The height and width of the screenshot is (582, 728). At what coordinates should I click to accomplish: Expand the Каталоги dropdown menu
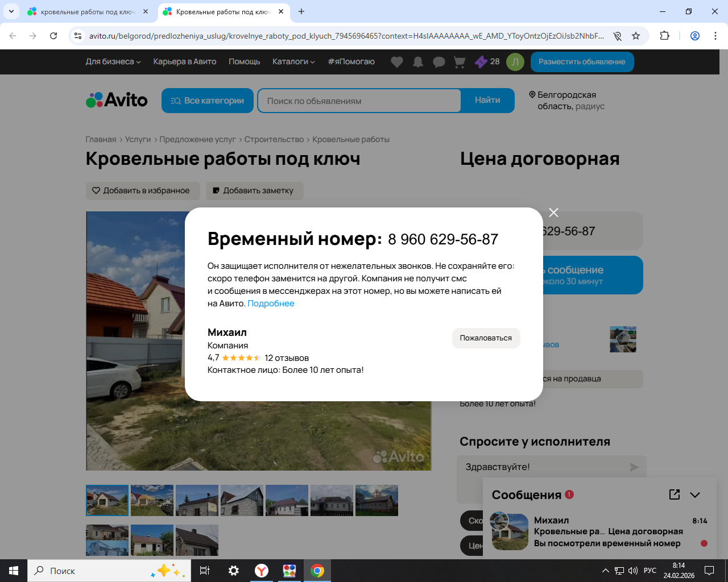(x=293, y=62)
